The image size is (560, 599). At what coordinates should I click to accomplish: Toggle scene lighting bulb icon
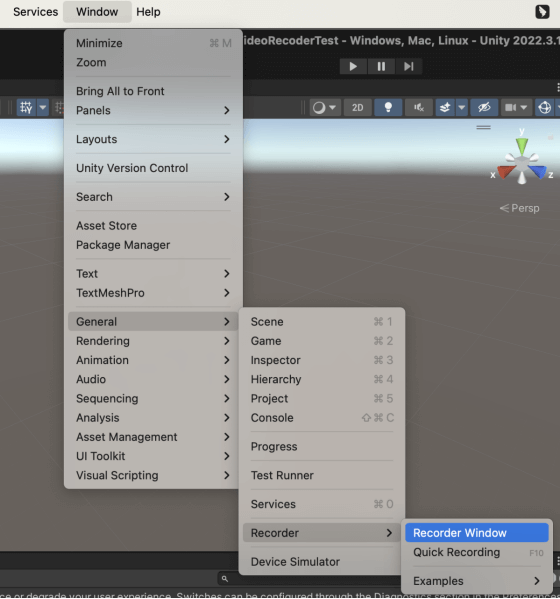tap(388, 108)
